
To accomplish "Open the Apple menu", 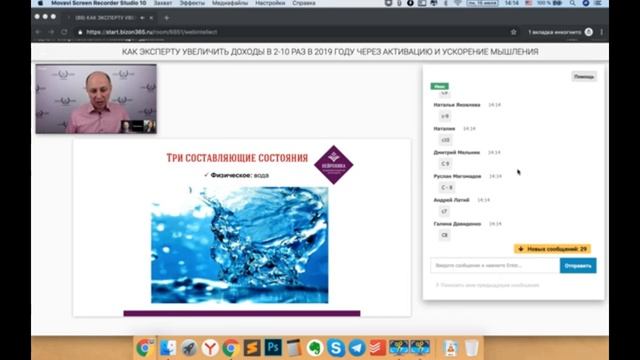I will (40, 3).
